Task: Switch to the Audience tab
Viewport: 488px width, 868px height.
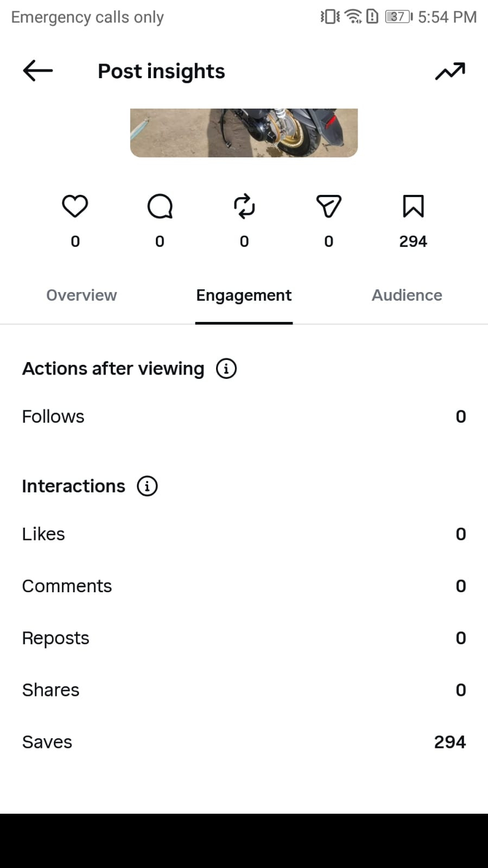Action: pos(407,295)
